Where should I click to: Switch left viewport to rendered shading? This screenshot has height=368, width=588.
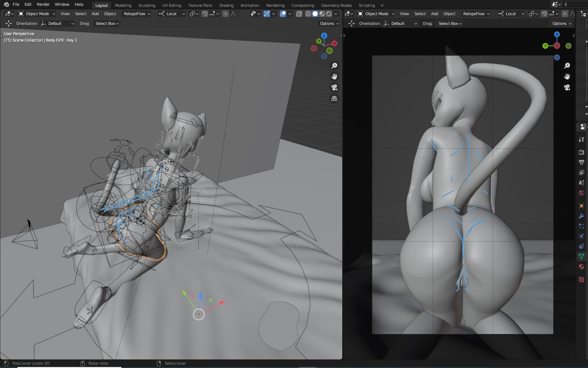pos(329,14)
